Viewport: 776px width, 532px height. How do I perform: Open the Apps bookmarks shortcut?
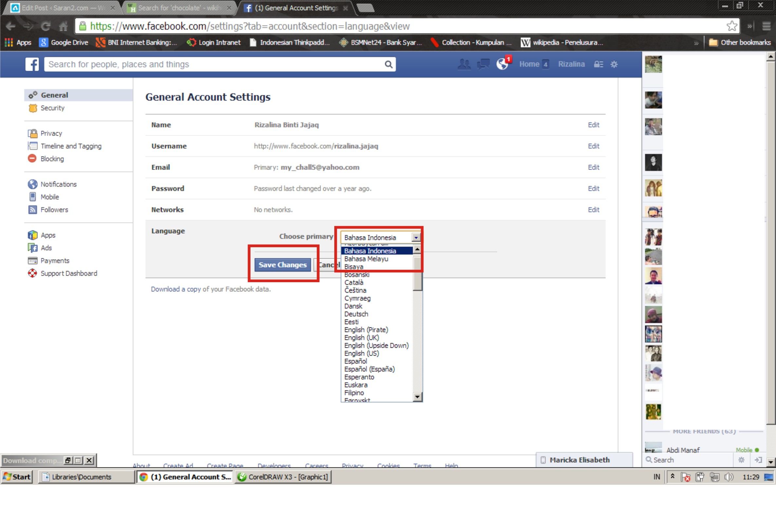coord(18,43)
